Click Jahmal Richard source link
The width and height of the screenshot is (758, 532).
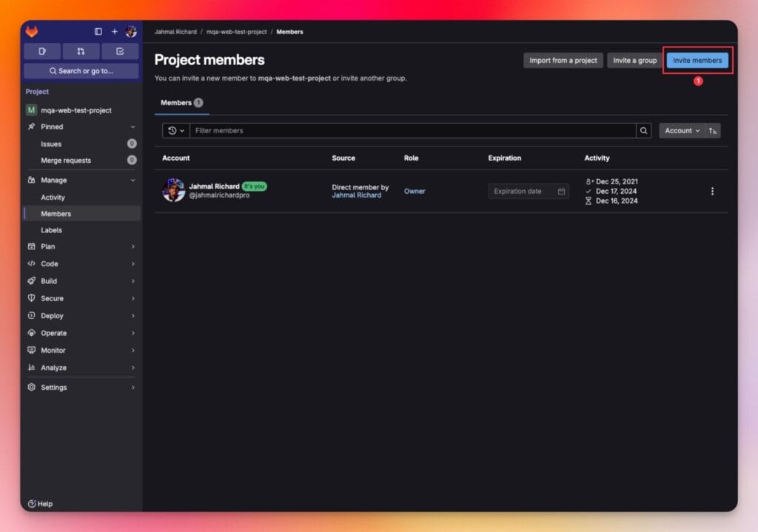356,195
